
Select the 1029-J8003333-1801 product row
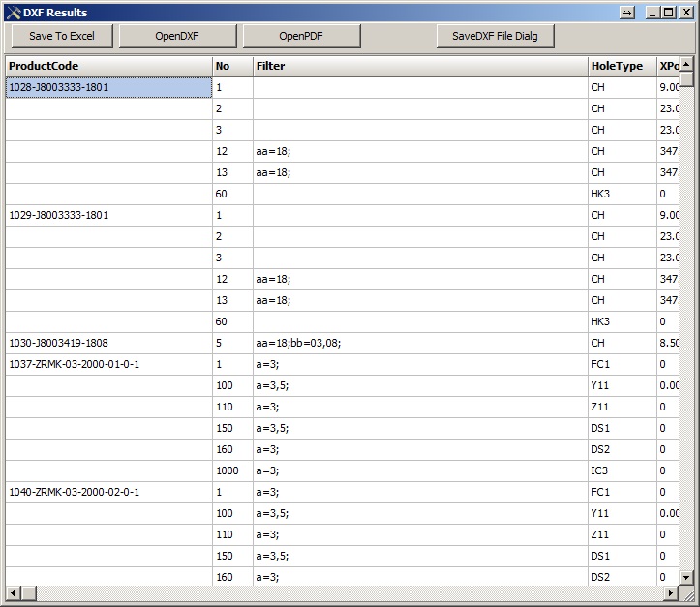point(108,215)
